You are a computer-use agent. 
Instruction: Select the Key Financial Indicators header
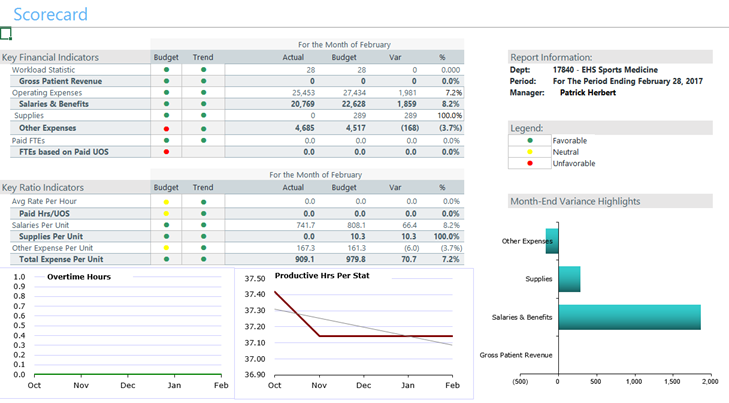[48, 57]
